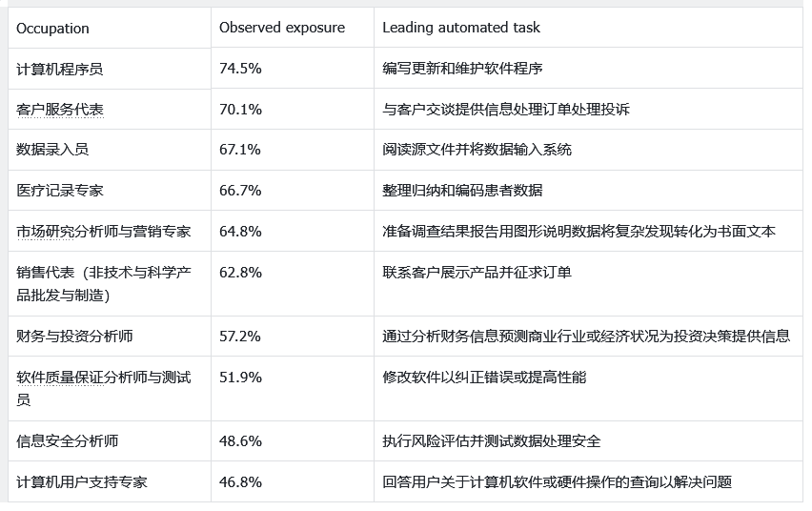Select the task text 联系客户展示产品并征求订单

pyautogui.click(x=477, y=273)
